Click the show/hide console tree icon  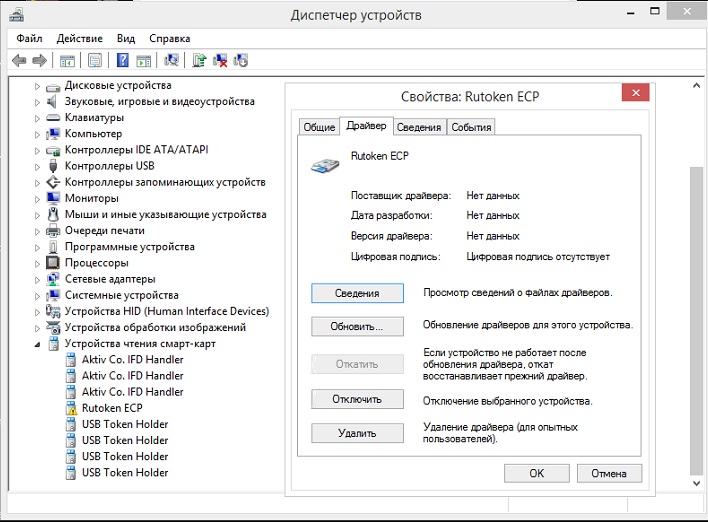point(68,60)
